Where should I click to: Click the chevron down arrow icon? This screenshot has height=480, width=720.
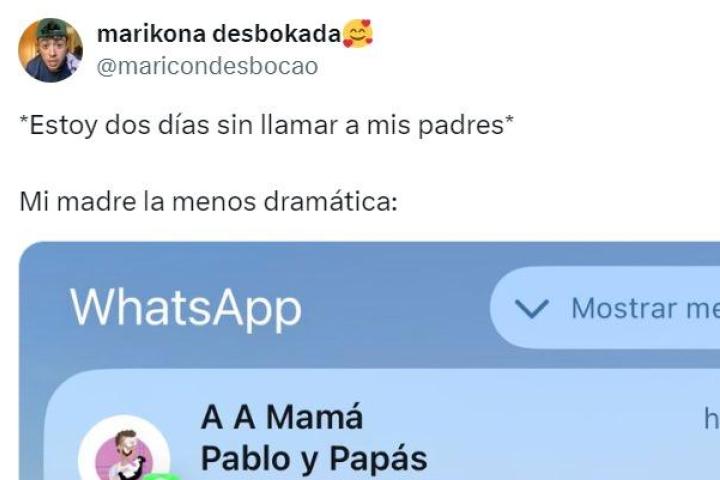[532, 308]
